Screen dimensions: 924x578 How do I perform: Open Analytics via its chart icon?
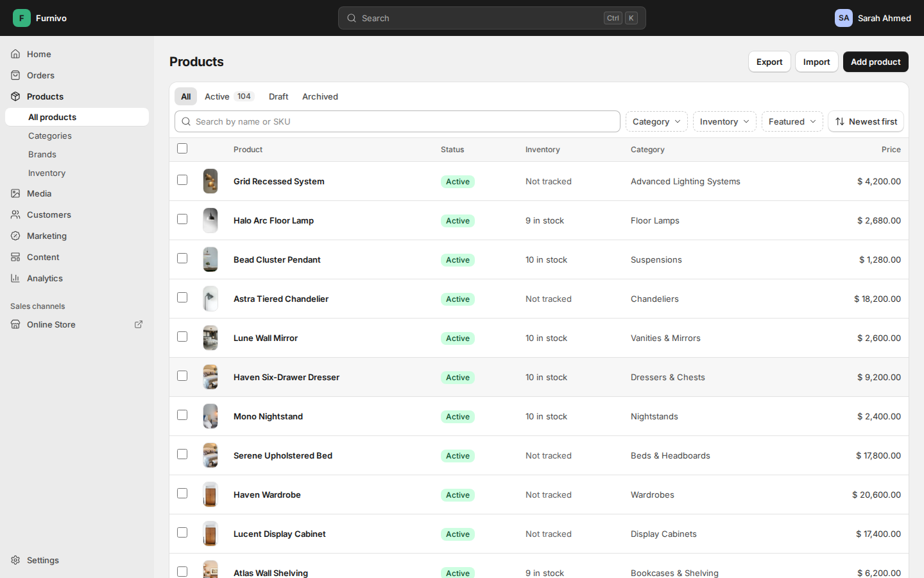[x=15, y=278]
